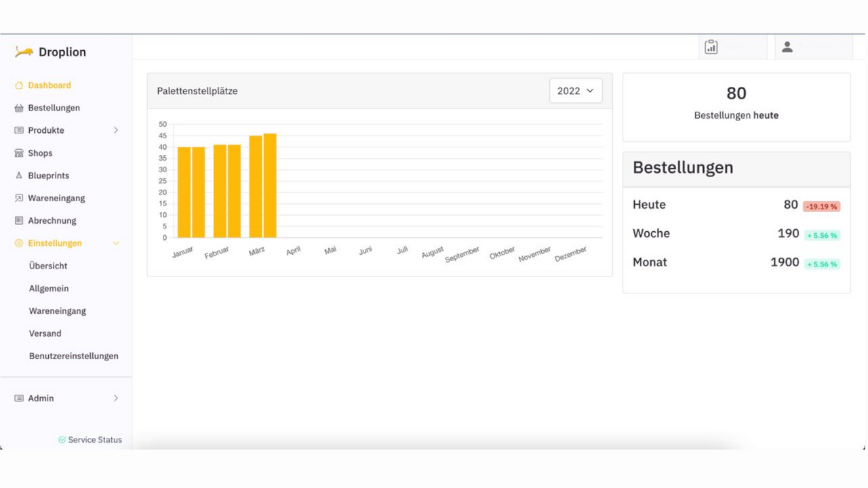
Task: Click the Droplion logo icon
Action: 25,51
